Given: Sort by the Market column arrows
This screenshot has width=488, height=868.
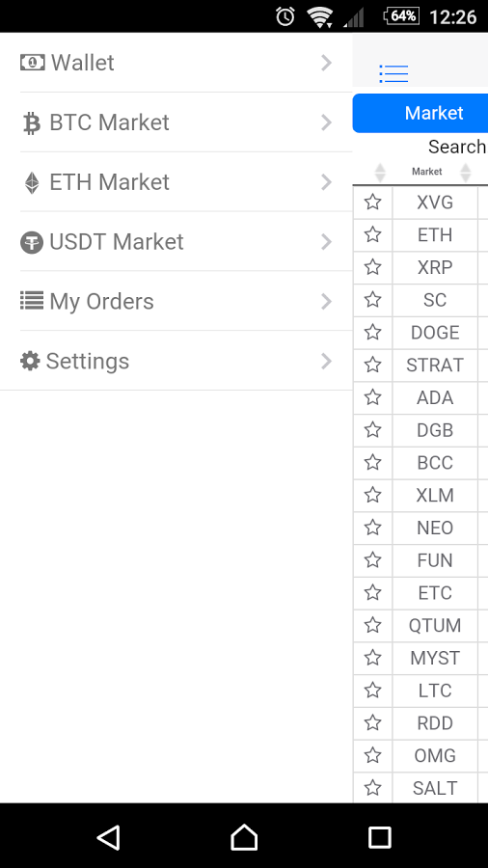Looking at the screenshot, I should coord(465,173).
